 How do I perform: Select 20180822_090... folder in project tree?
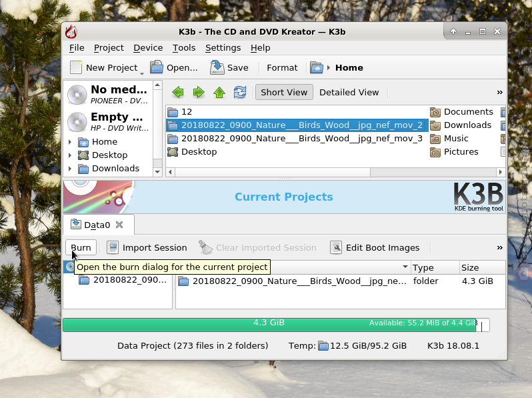[x=123, y=280]
